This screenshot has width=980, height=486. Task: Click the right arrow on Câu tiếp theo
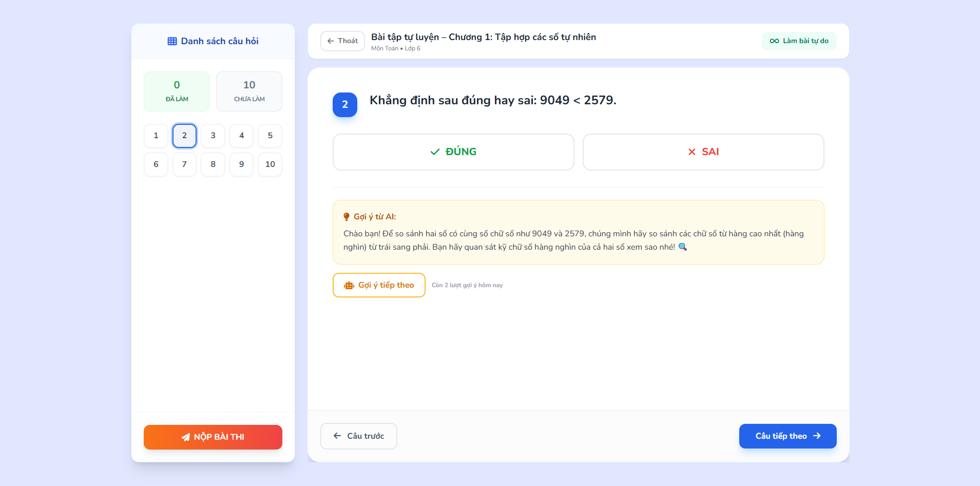(817, 436)
